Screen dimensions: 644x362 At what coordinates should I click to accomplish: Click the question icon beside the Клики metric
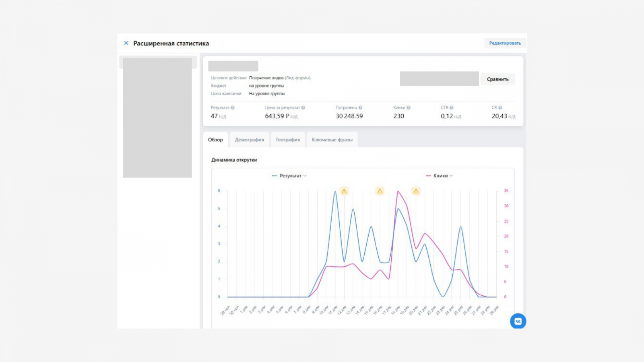point(409,108)
